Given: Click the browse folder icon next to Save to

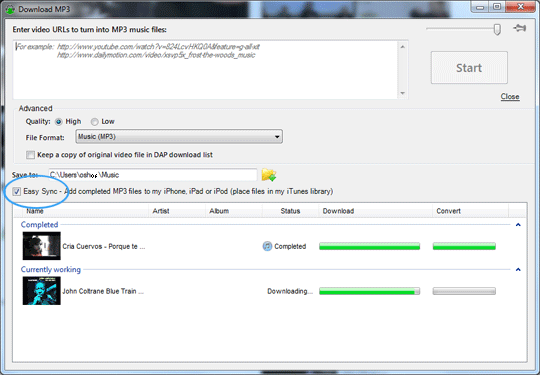Looking at the screenshot, I should pyautogui.click(x=269, y=175).
